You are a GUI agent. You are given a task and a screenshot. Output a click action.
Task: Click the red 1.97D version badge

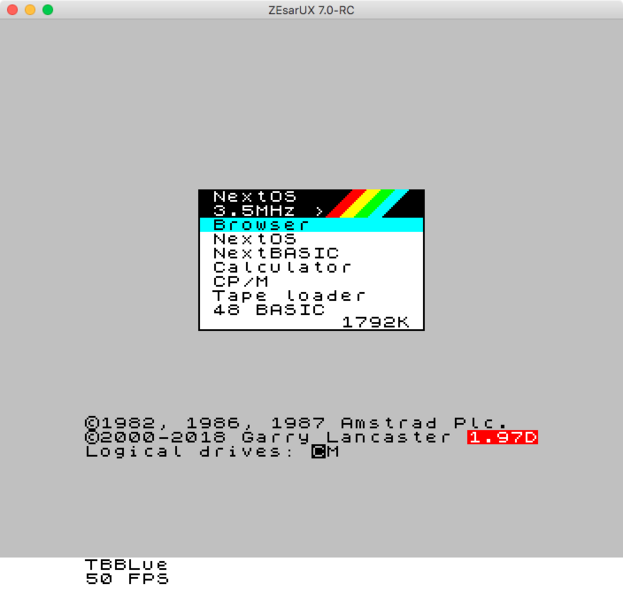tap(503, 437)
